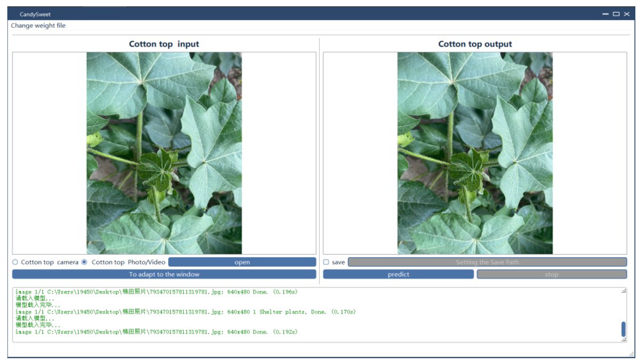The width and height of the screenshot is (641, 364).
Task: Click the open button
Action: (242, 262)
